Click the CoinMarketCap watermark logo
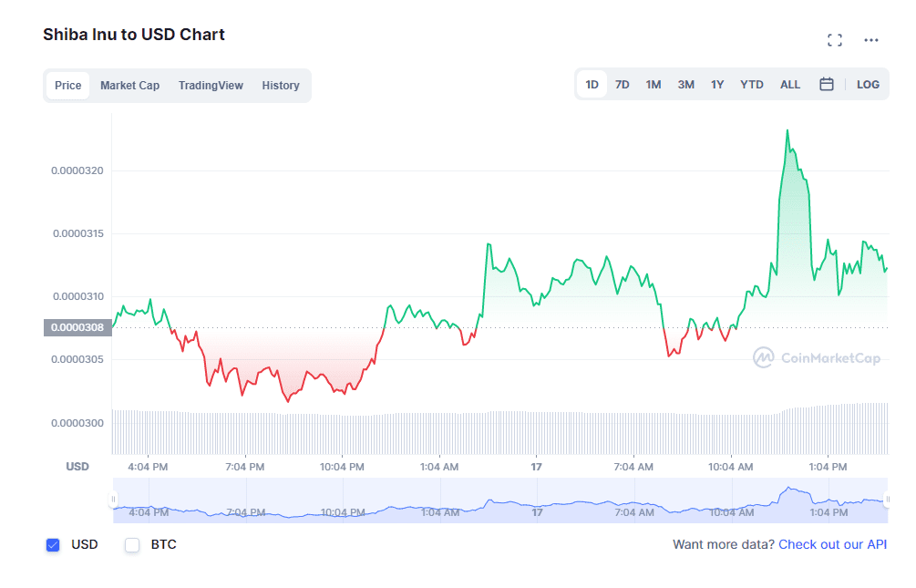 point(818,358)
